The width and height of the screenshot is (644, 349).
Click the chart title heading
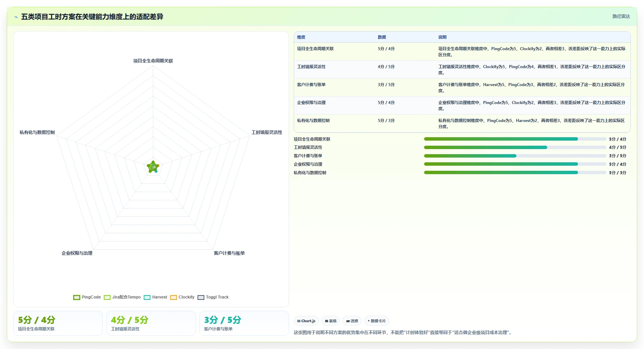[92, 17]
